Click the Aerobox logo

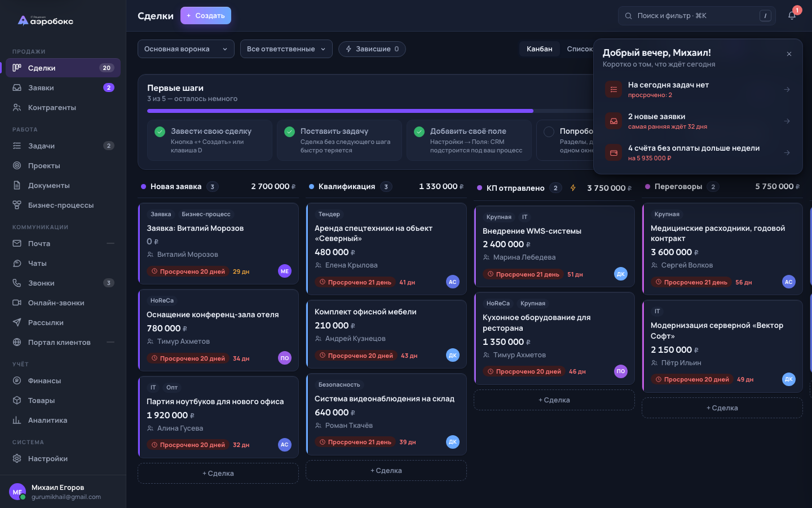46,21
